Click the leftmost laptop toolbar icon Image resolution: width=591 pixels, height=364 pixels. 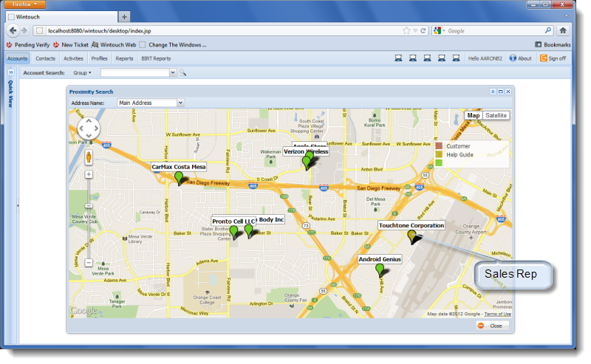(398, 58)
